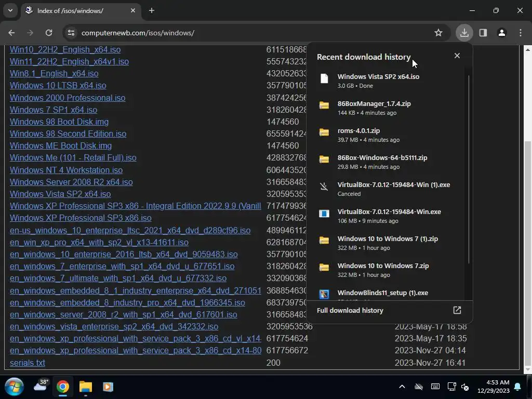The width and height of the screenshot is (532, 399).
Task: Close the Index of /isos/windows/ tab
Action: click(x=132, y=10)
